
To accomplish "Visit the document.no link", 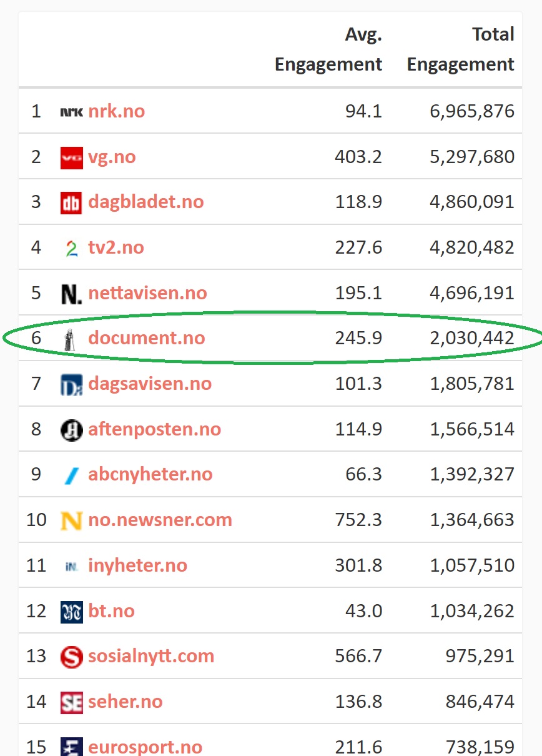I will point(147,338).
